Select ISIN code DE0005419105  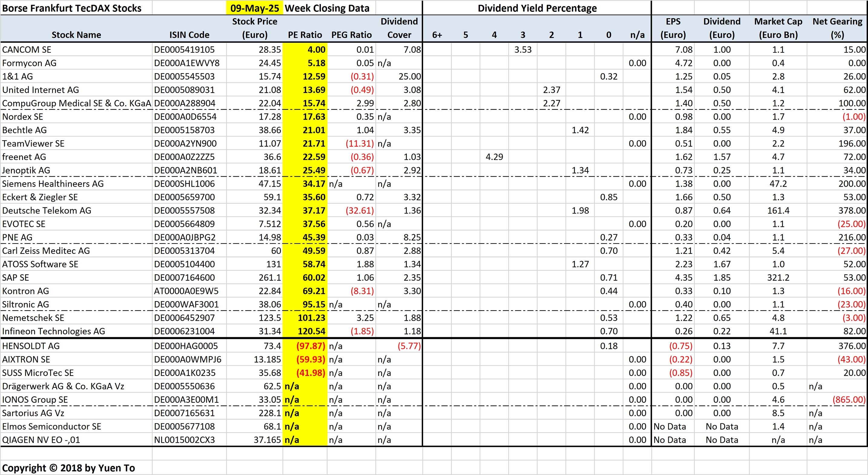coord(189,50)
